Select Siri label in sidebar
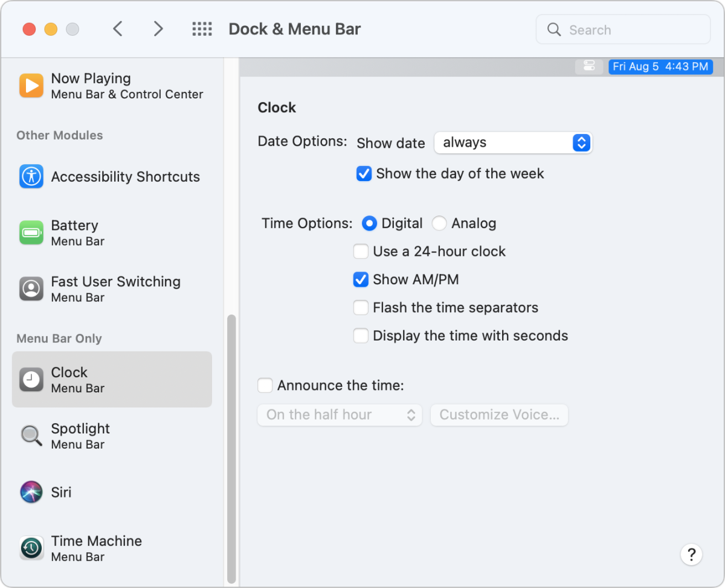 coord(61,493)
